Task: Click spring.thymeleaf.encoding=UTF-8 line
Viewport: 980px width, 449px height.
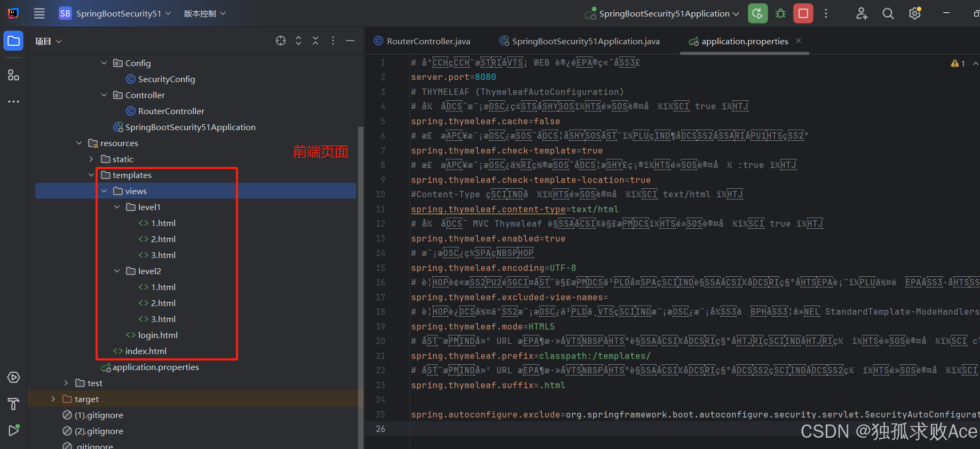Action: (494, 268)
